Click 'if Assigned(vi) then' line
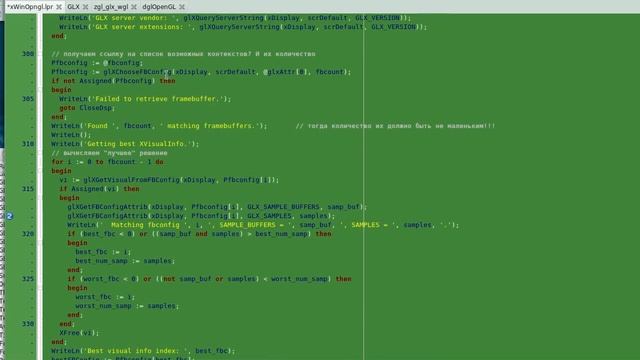This screenshot has width=640, height=360. pyautogui.click(x=99, y=189)
